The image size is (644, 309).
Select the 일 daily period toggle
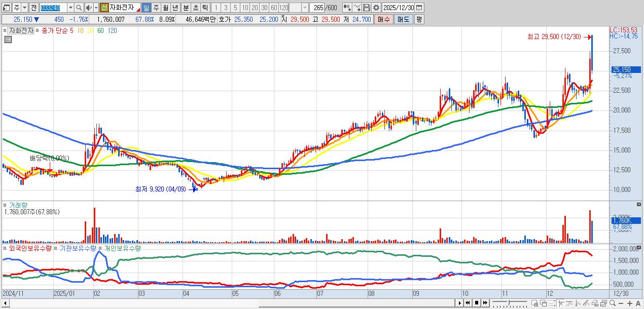tap(146, 8)
